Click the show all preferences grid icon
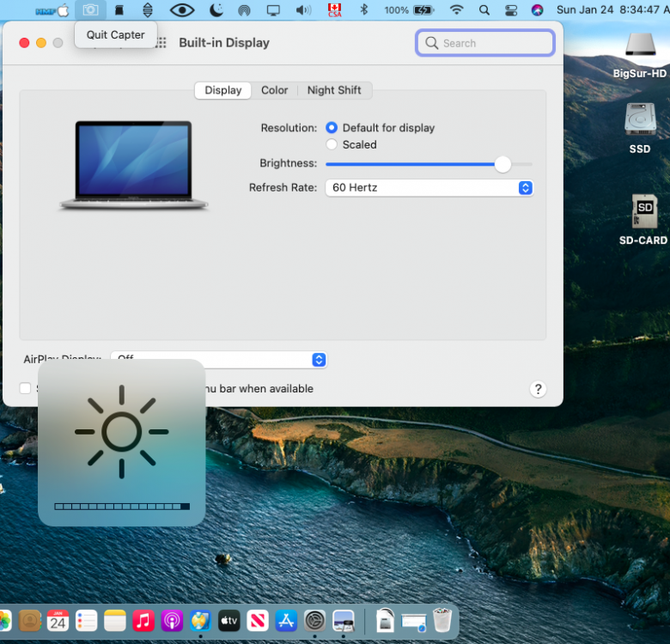 [x=161, y=43]
